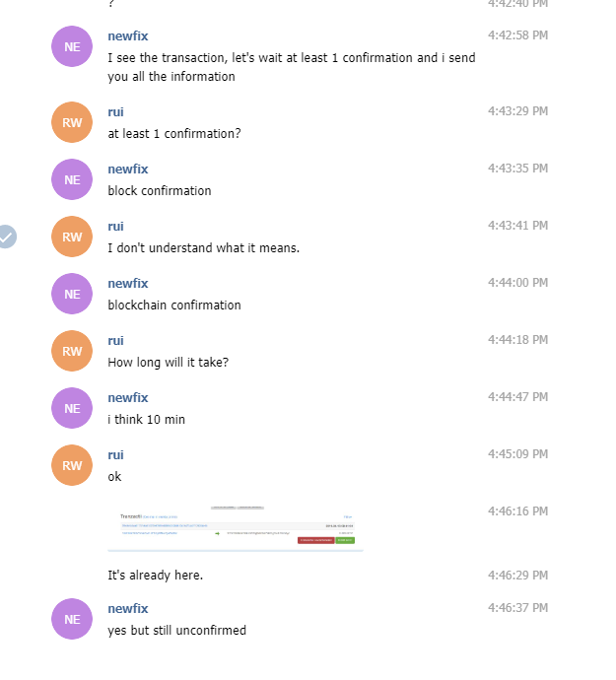Click the 'It's already here.' message text
The image size is (616, 680).
[156, 576]
